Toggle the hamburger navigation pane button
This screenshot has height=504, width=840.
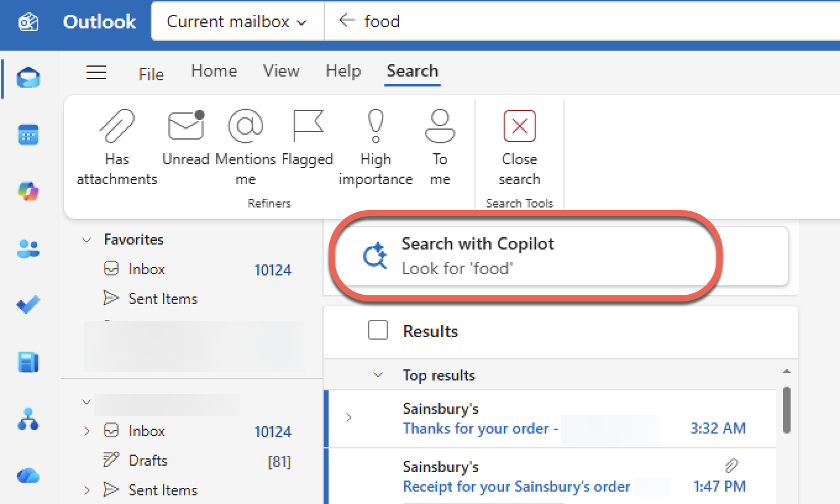point(96,73)
